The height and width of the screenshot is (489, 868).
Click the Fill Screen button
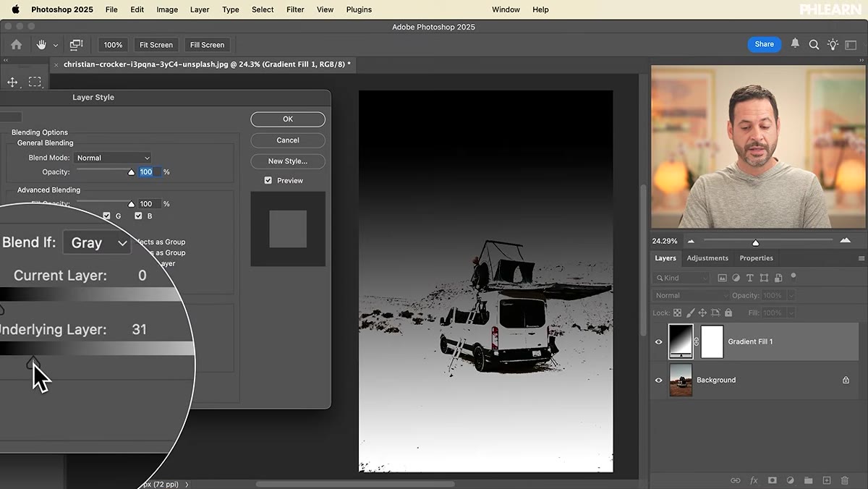point(207,45)
